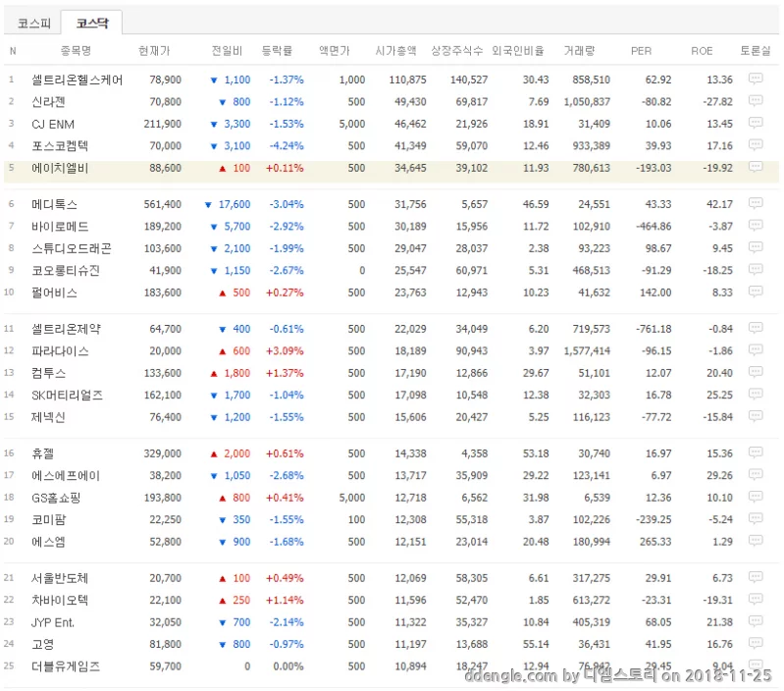
Task: Click the 거래량 column header
Action: (579, 50)
